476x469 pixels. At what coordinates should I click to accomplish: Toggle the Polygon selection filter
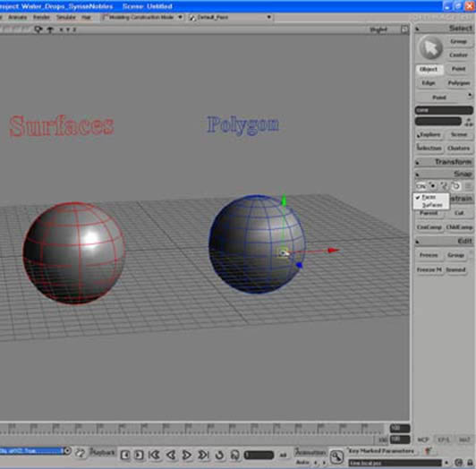[459, 83]
